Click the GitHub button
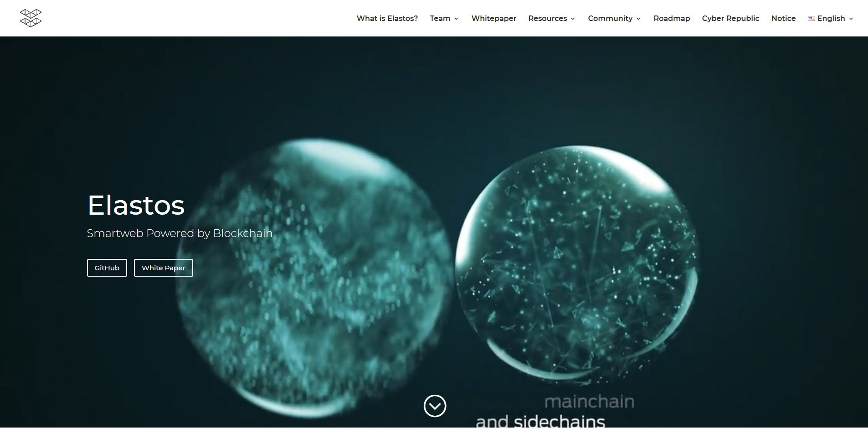Image resolution: width=868 pixels, height=428 pixels. pyautogui.click(x=107, y=268)
